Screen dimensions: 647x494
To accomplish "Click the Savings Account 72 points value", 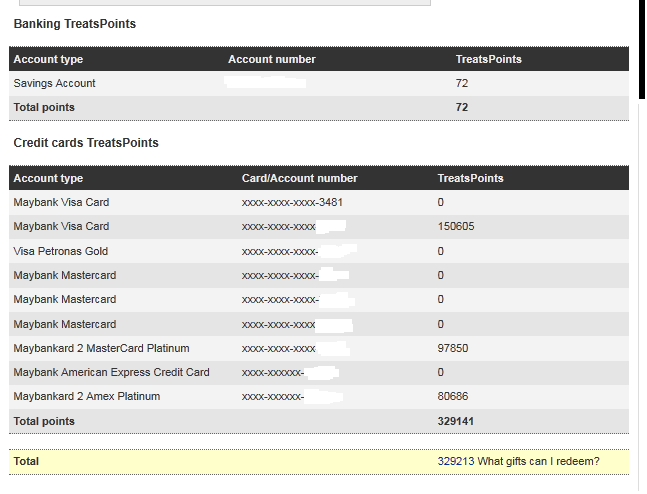I will pyautogui.click(x=462, y=83).
